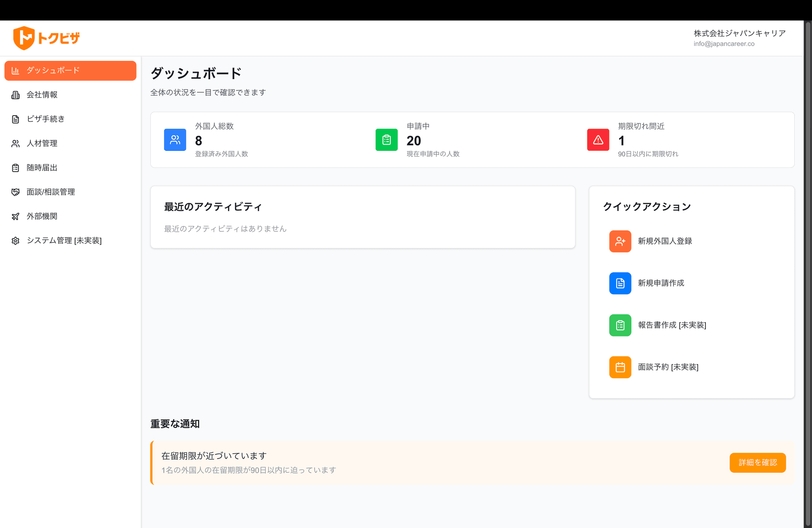Click the building icon next to 会社情報
The width and height of the screenshot is (812, 528).
pyautogui.click(x=16, y=95)
